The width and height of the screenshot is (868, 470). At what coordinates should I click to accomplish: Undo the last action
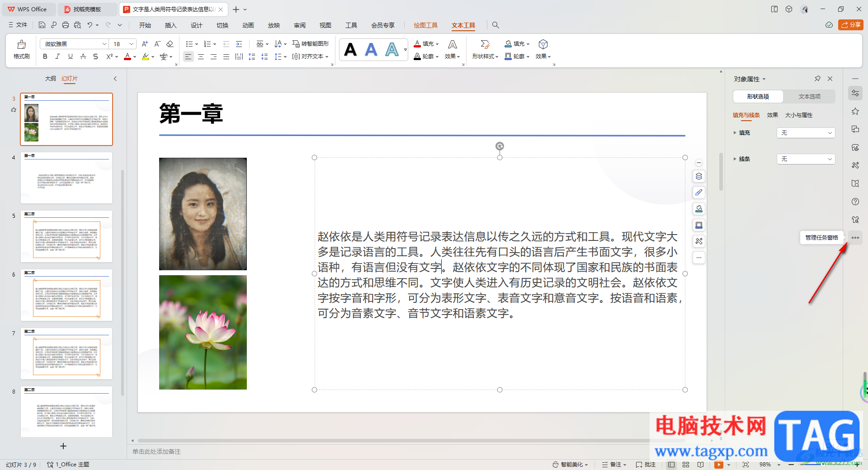point(90,25)
